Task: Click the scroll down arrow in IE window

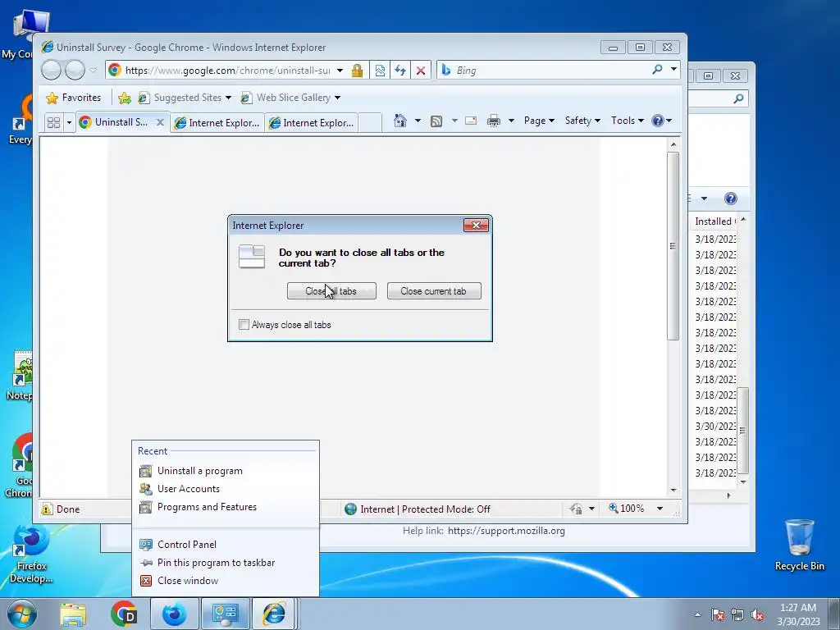Action: pyautogui.click(x=673, y=491)
